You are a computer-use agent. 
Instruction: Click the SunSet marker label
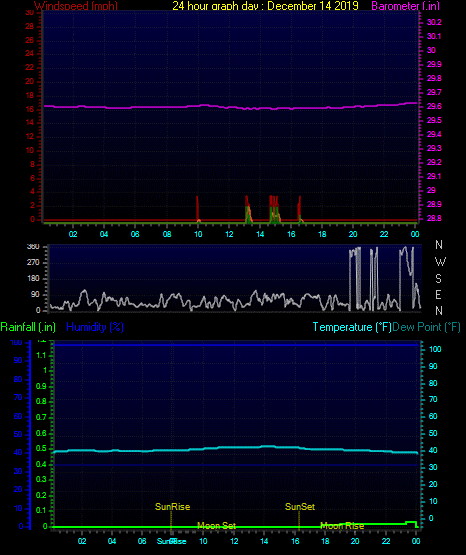coord(300,507)
